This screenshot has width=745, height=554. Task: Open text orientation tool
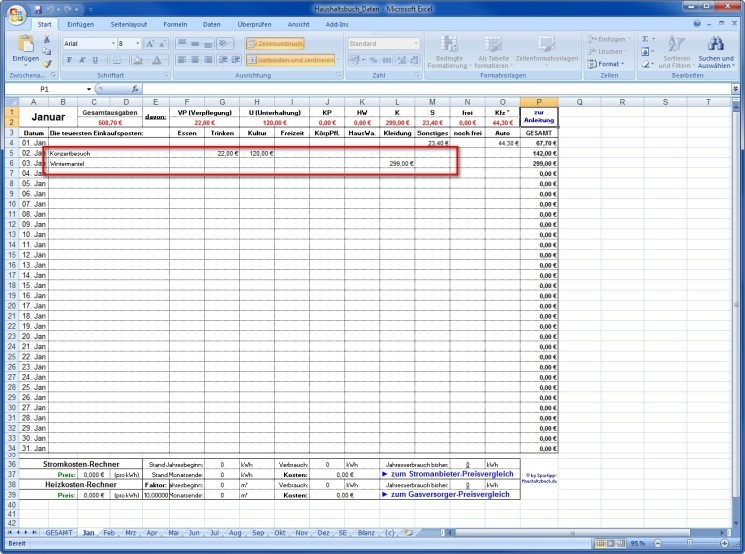[223, 44]
